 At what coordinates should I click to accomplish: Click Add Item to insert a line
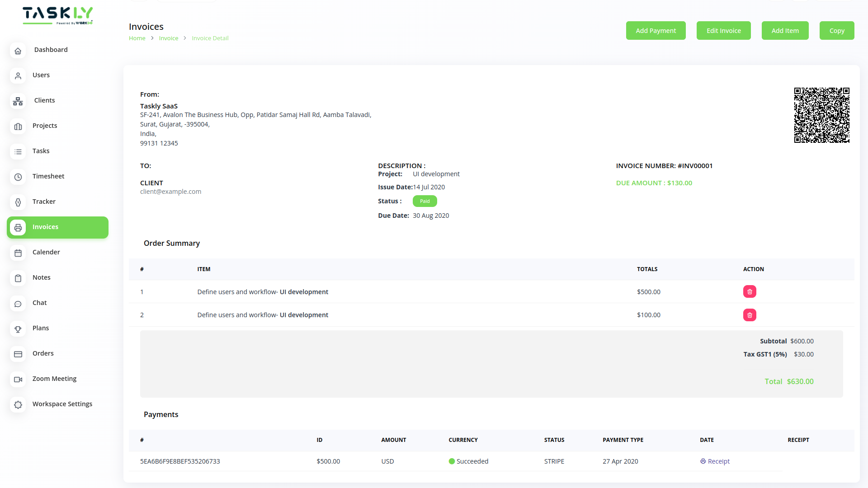(785, 30)
